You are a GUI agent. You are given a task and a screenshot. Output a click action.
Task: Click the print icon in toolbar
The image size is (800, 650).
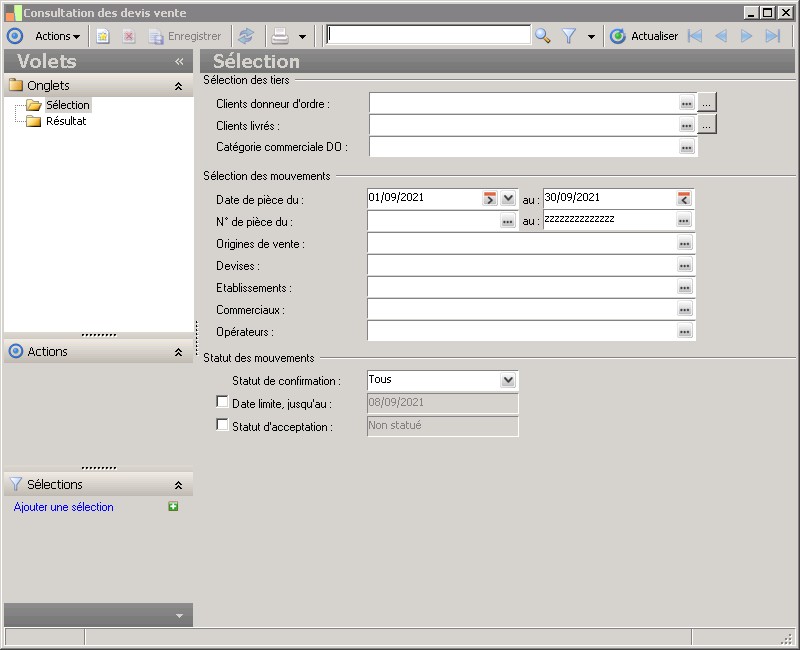click(281, 36)
